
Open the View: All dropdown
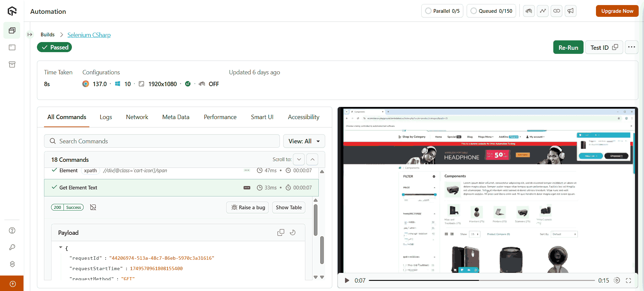click(x=304, y=141)
